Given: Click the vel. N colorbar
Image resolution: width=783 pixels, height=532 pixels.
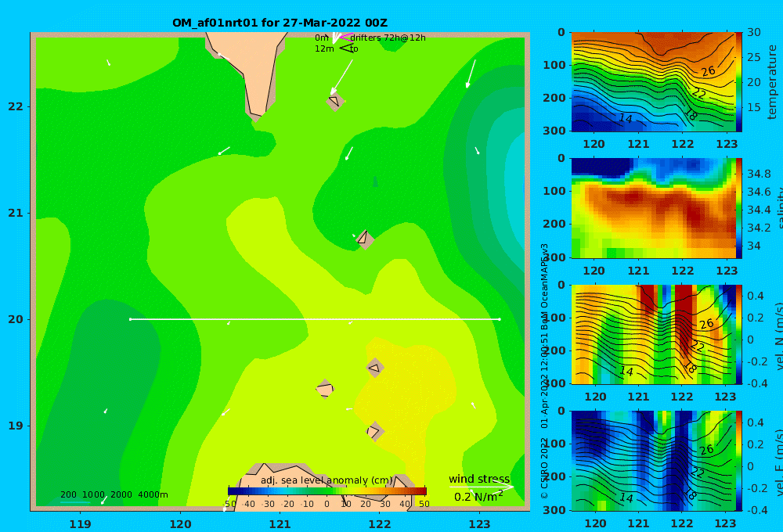Looking at the screenshot, I should (x=739, y=334).
